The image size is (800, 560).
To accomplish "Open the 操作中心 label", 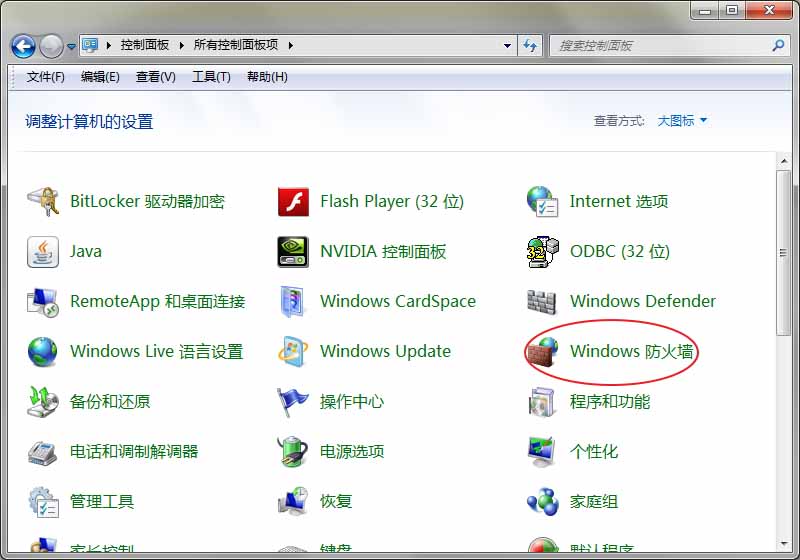I will 352,401.
